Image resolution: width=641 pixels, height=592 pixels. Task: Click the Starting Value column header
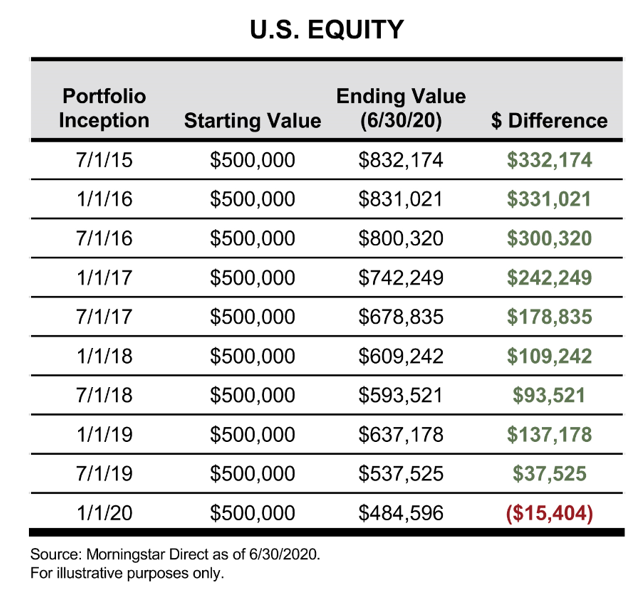(x=252, y=121)
